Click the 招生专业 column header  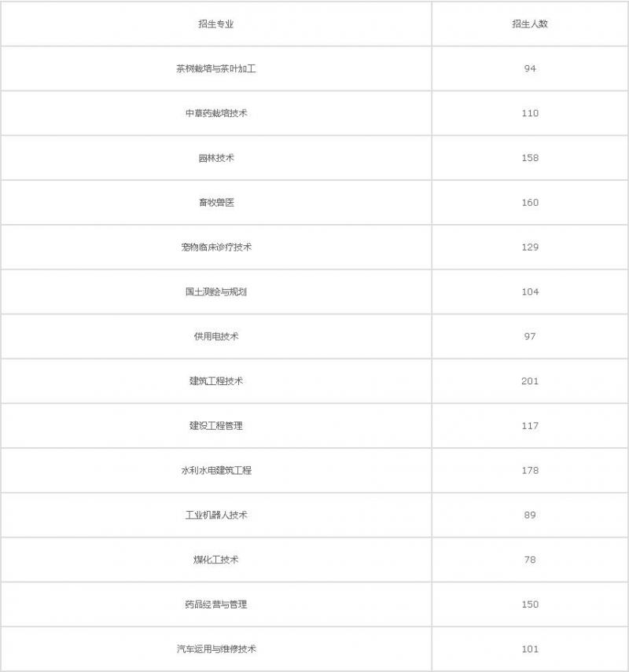(216, 24)
